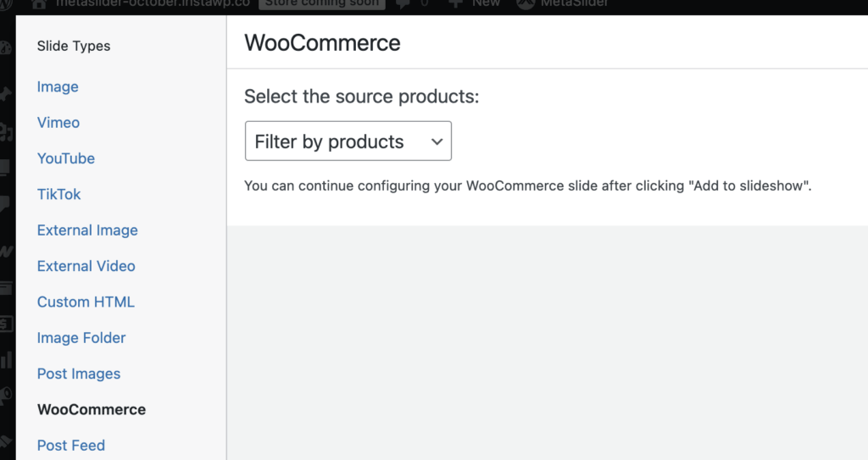
Task: Click the site home icon in admin bar
Action: [39, 3]
